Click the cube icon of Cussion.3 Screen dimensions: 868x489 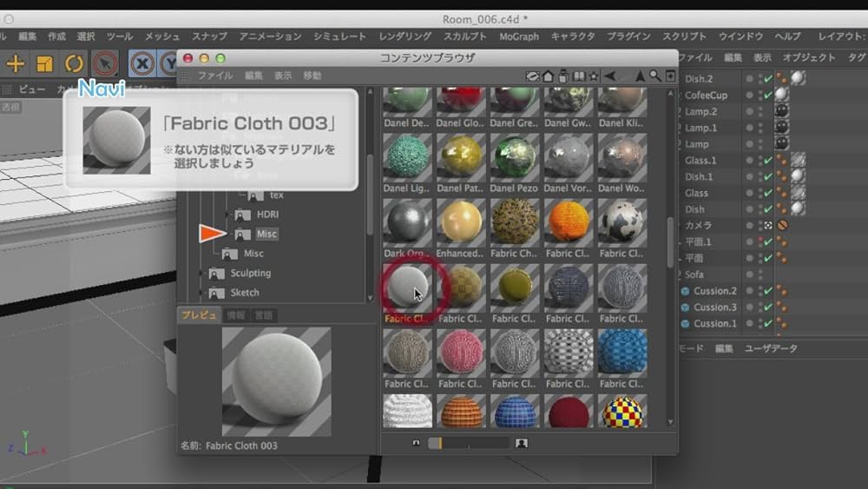tap(686, 307)
